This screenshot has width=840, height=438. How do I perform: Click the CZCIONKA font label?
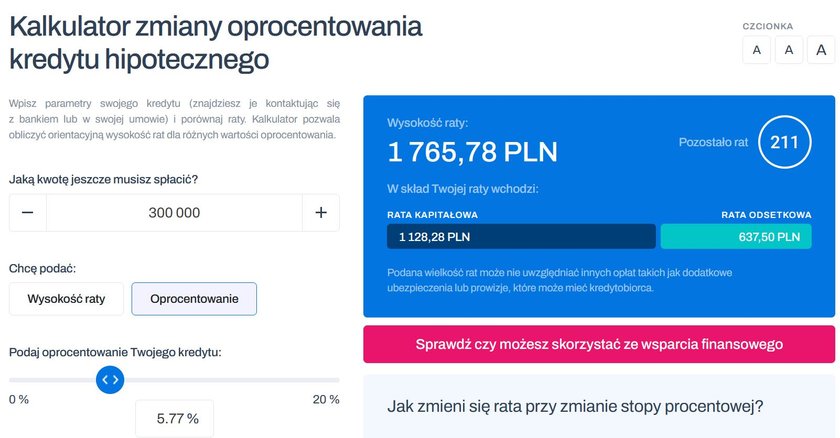tap(768, 26)
